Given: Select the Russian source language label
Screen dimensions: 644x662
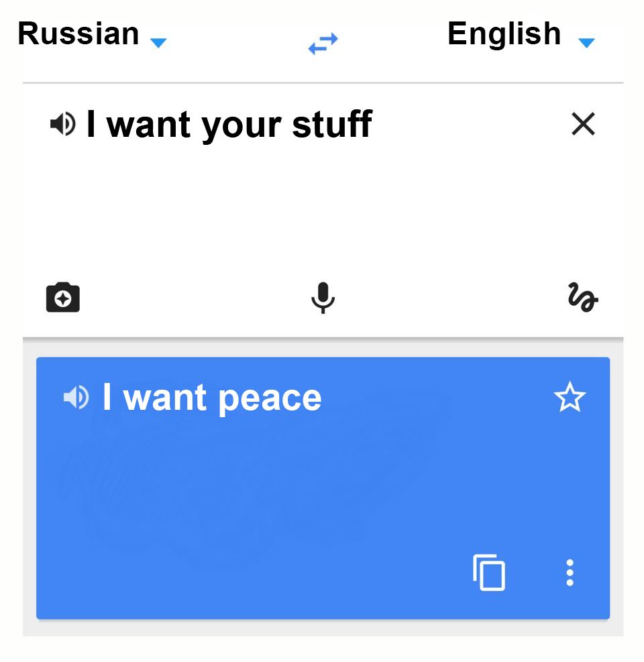Looking at the screenshot, I should coord(78,34).
